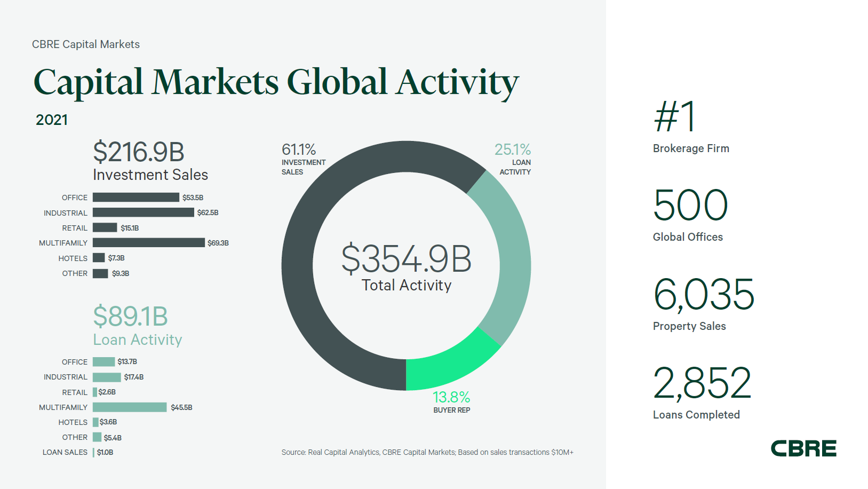Select the '$2.6B' value label
The width and height of the screenshot is (868, 489).
click(x=107, y=392)
